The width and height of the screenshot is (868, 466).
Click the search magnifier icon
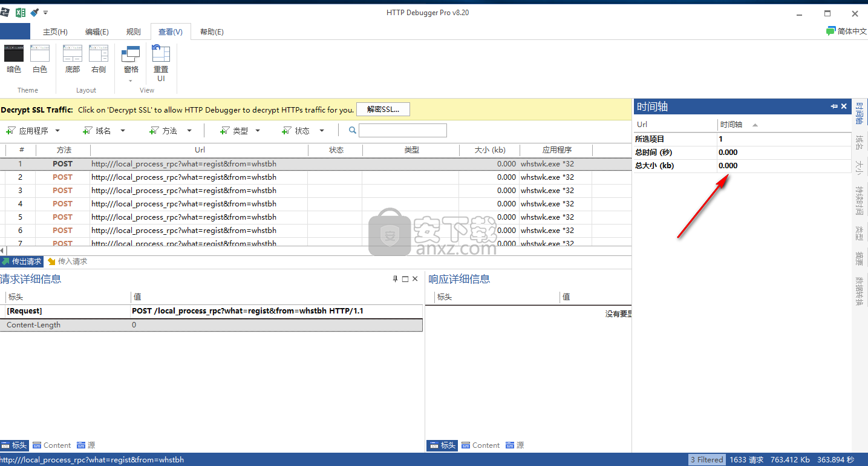353,130
